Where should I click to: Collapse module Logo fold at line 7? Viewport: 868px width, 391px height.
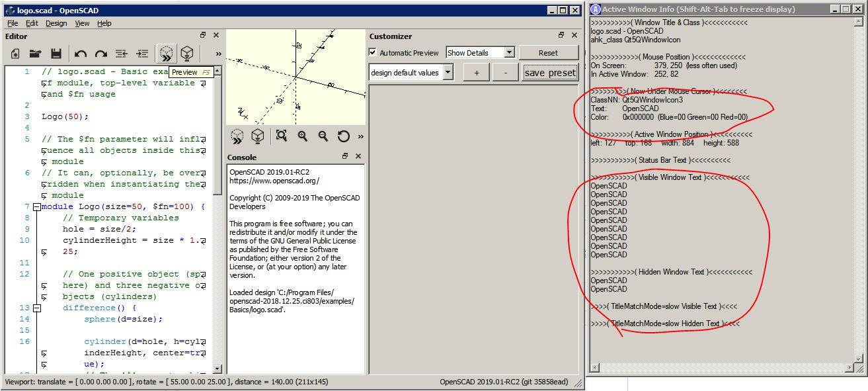37,207
